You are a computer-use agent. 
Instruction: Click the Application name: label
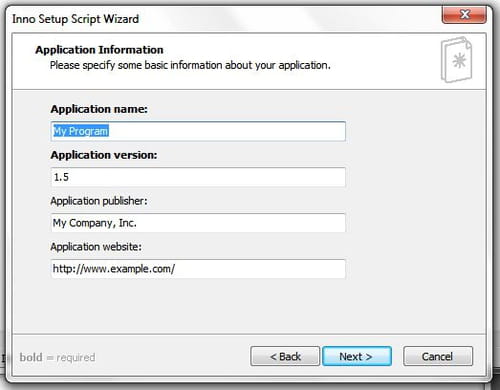coord(99,109)
